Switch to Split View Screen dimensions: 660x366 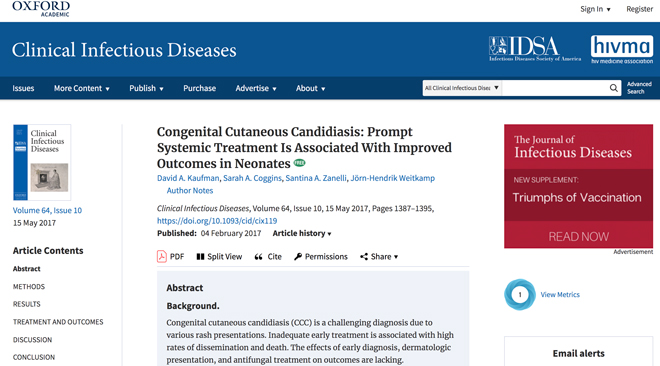point(219,257)
